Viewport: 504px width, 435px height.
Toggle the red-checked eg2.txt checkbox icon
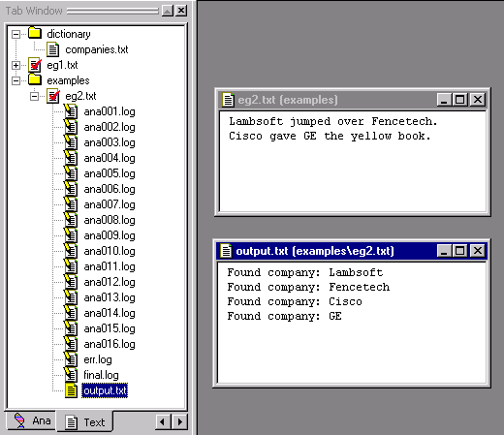[x=53, y=96]
